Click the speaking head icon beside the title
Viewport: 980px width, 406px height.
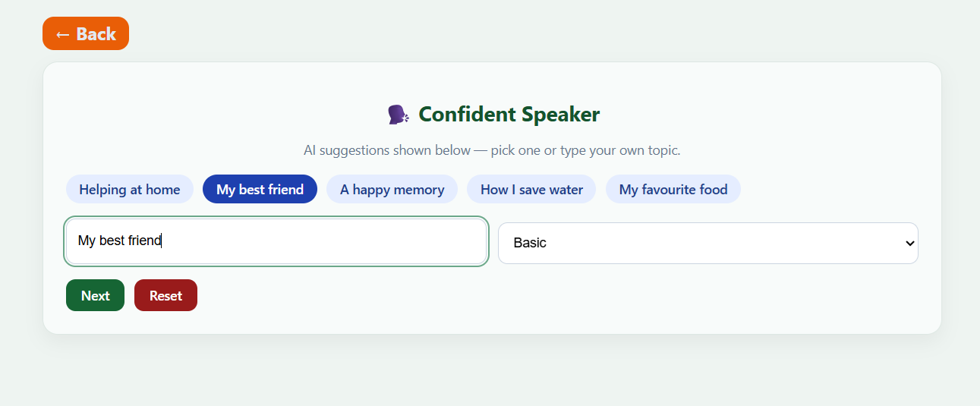point(398,115)
